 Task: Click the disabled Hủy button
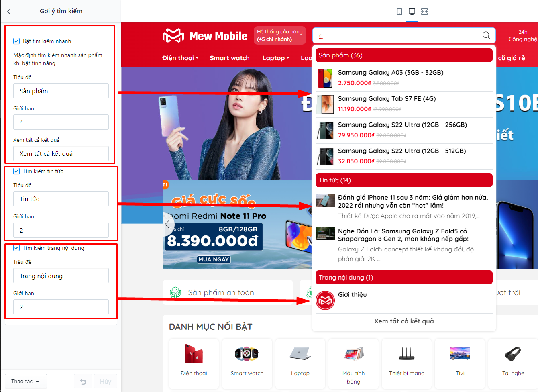106,381
